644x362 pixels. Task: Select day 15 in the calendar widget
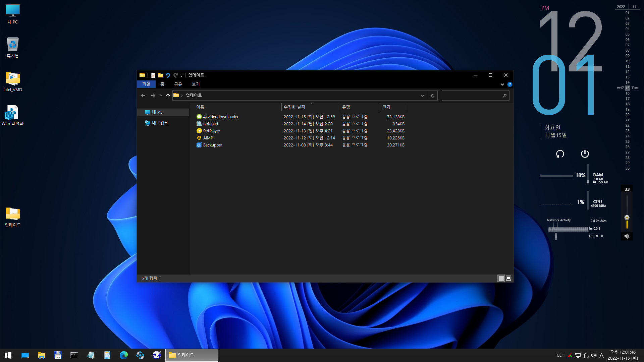627,88
